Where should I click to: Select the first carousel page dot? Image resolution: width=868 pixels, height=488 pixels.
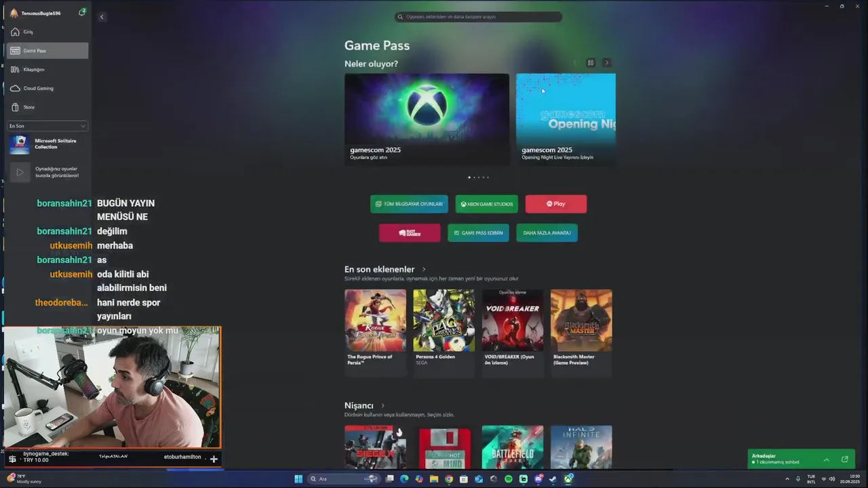tap(469, 178)
